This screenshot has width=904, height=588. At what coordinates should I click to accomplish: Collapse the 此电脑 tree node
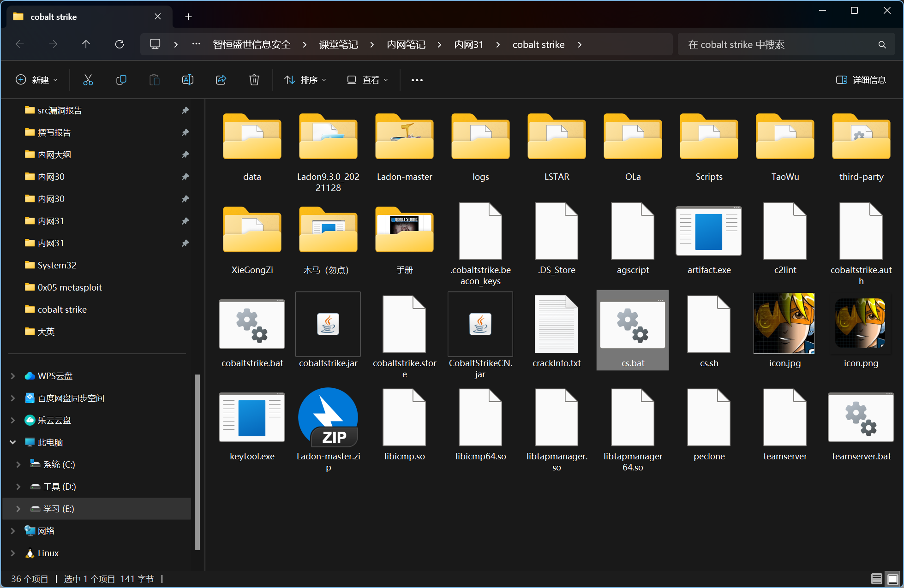point(13,442)
